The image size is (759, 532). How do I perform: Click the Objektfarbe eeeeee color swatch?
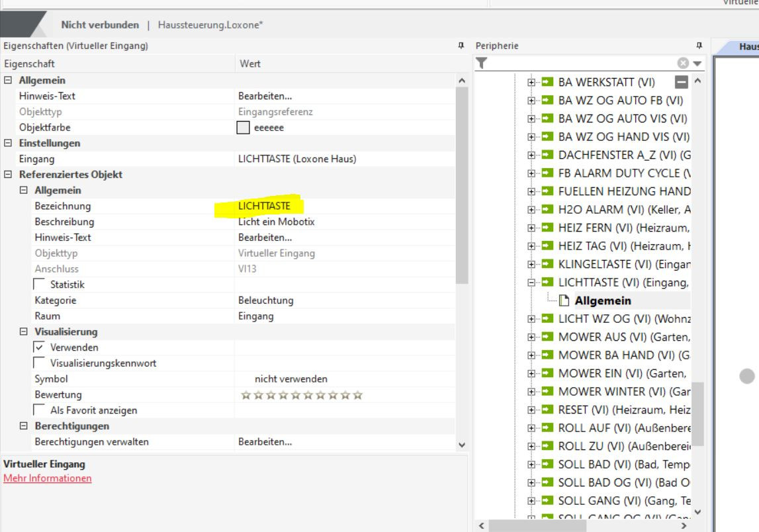pos(244,128)
